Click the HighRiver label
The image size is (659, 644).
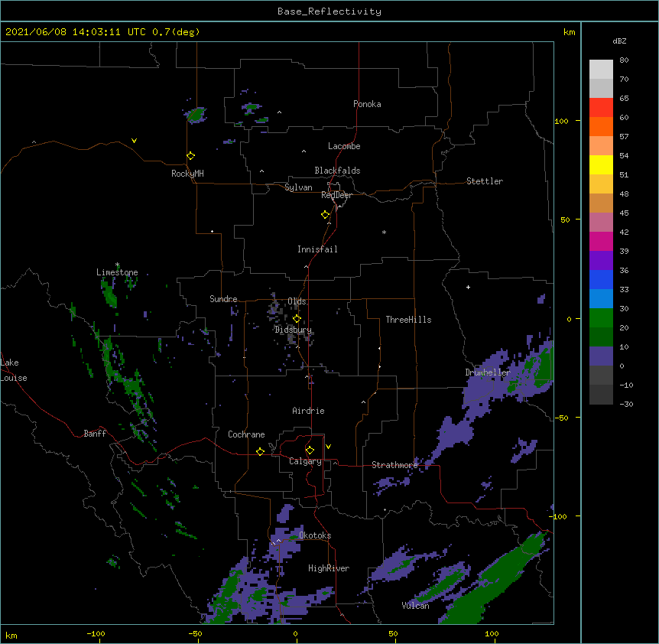329,568
